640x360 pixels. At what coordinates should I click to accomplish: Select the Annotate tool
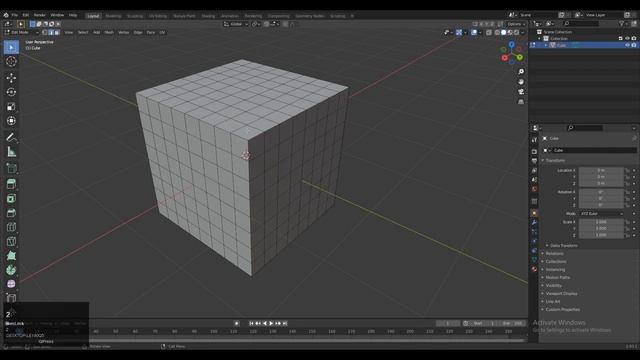pos(11,138)
